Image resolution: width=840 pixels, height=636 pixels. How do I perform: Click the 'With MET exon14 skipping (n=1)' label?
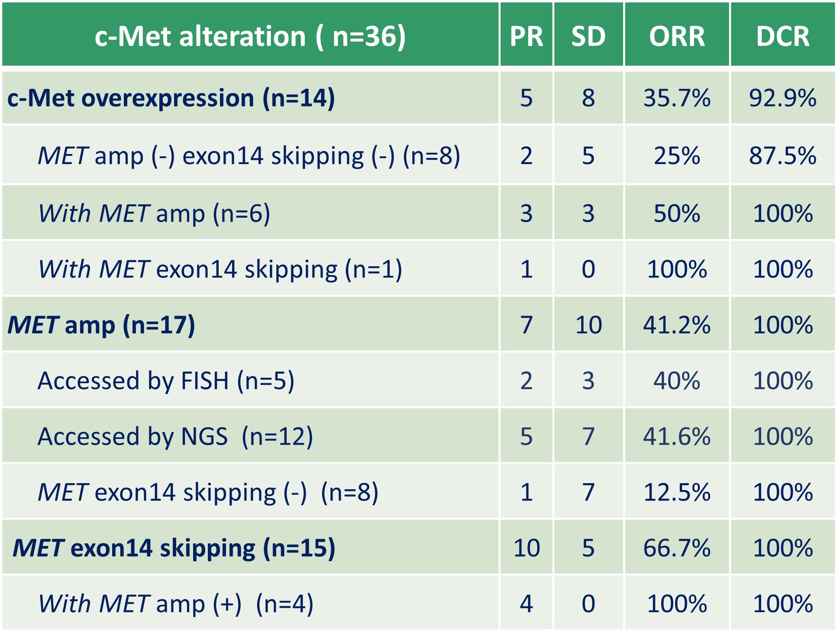pos(220,269)
